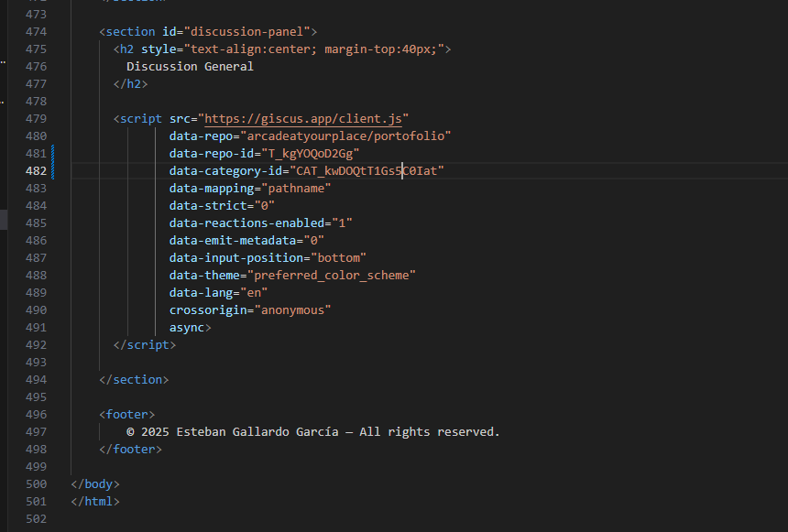Place cursor in "Discussion General" heading text
The height and width of the screenshot is (532, 788).
(x=190, y=66)
